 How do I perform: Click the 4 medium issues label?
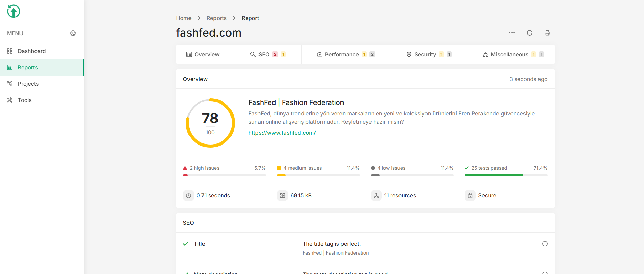[x=303, y=168]
